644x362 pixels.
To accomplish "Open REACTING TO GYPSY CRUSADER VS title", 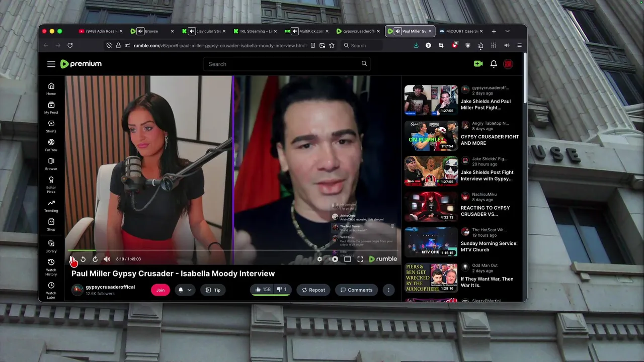I will click(x=485, y=211).
